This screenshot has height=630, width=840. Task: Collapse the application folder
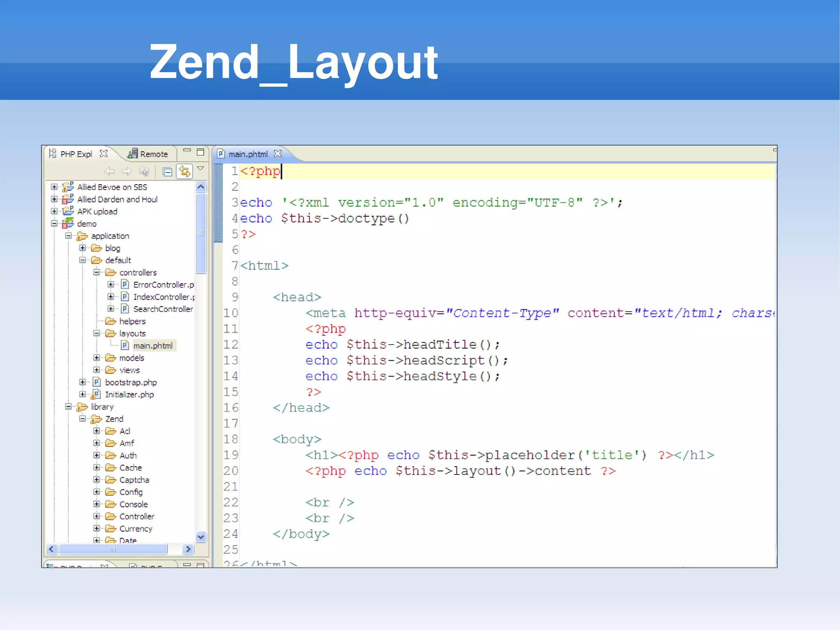pos(68,236)
